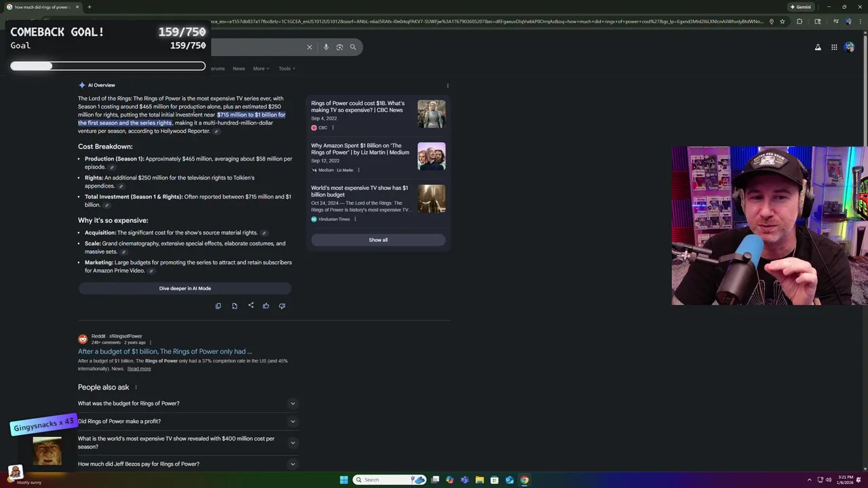Open Search Labs flask icon

818,47
